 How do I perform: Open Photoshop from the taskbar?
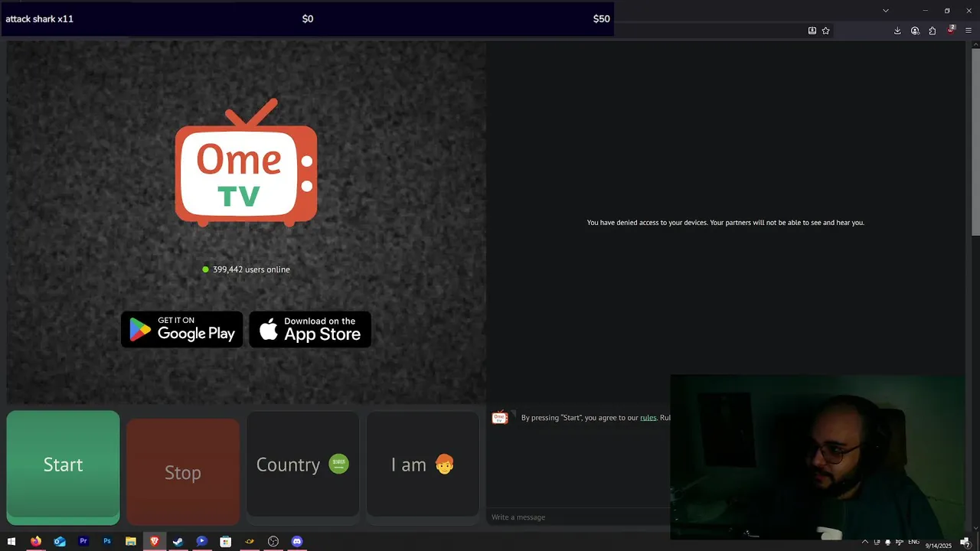107,542
